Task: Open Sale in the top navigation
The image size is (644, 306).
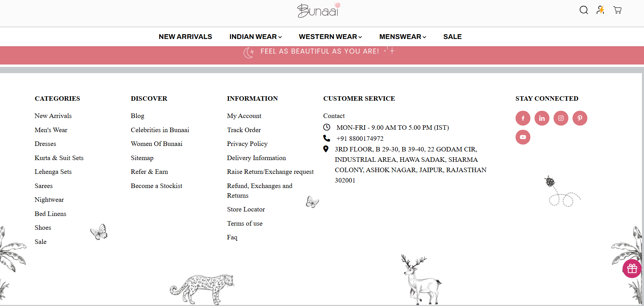Action: (x=452, y=37)
